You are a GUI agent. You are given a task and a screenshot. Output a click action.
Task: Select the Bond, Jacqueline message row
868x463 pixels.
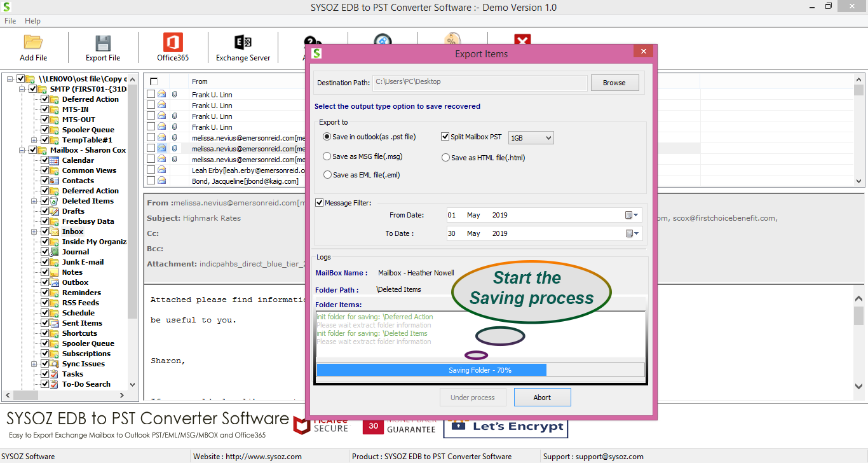tap(245, 181)
